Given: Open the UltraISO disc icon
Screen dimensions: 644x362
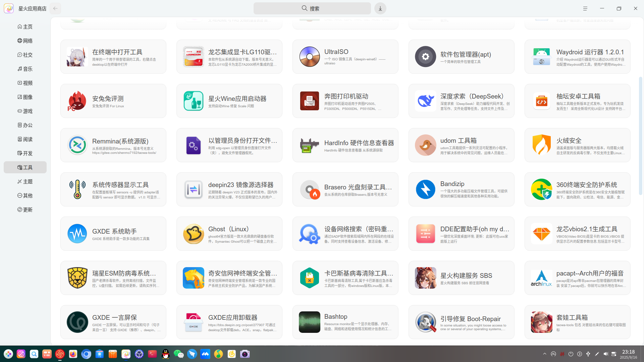Looking at the screenshot, I should coord(309,57).
